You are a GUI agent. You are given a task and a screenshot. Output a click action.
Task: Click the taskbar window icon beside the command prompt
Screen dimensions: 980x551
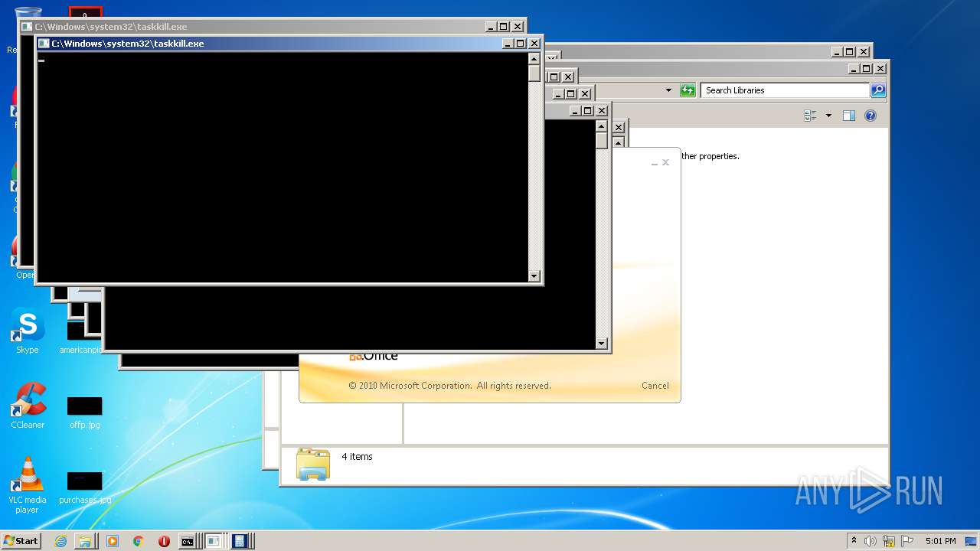pos(214,541)
